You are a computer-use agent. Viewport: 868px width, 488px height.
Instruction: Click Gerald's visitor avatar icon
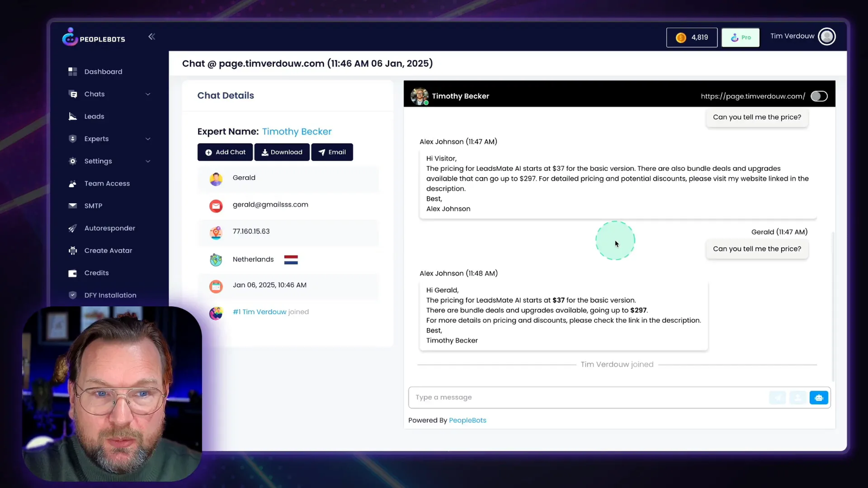(x=216, y=179)
